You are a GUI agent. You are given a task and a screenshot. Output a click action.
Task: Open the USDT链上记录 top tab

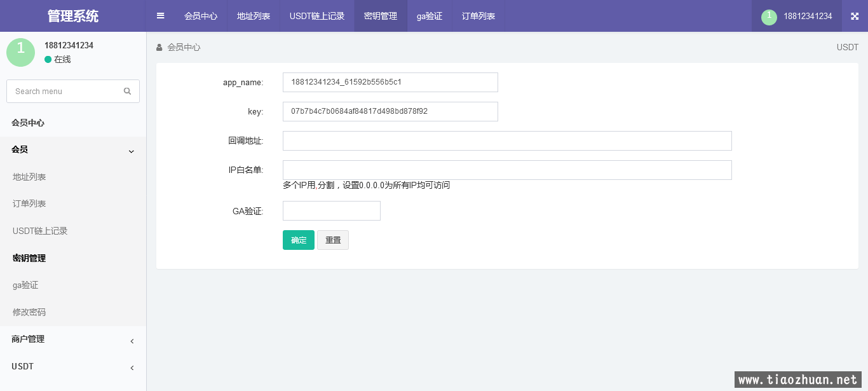[x=317, y=16]
